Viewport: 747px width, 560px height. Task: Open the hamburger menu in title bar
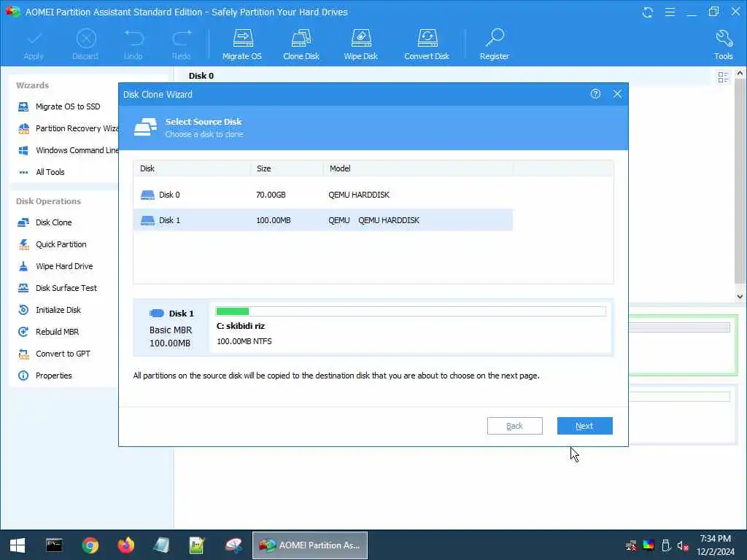coord(670,12)
